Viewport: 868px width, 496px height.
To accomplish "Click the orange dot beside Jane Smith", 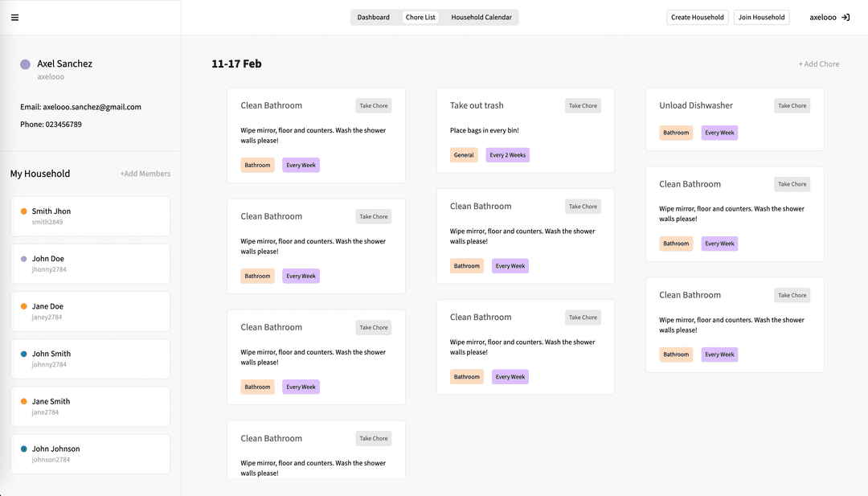I will pyautogui.click(x=24, y=401).
